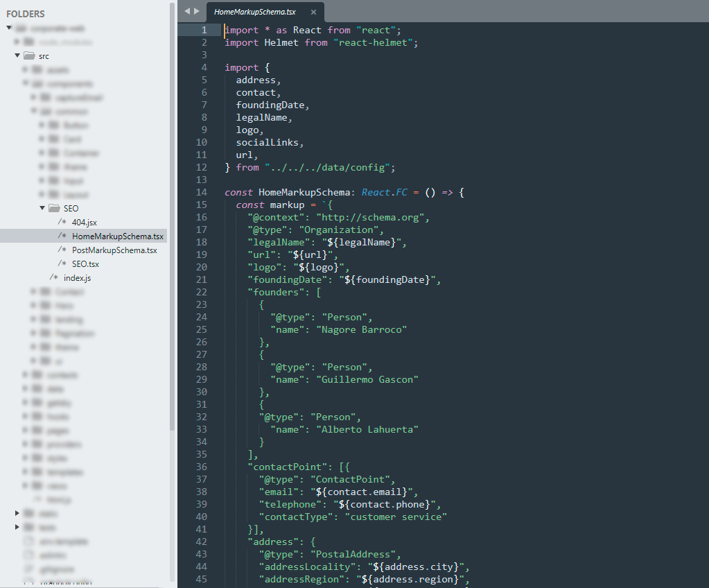Click "PostalAddress" string on line 43

[x=353, y=554]
